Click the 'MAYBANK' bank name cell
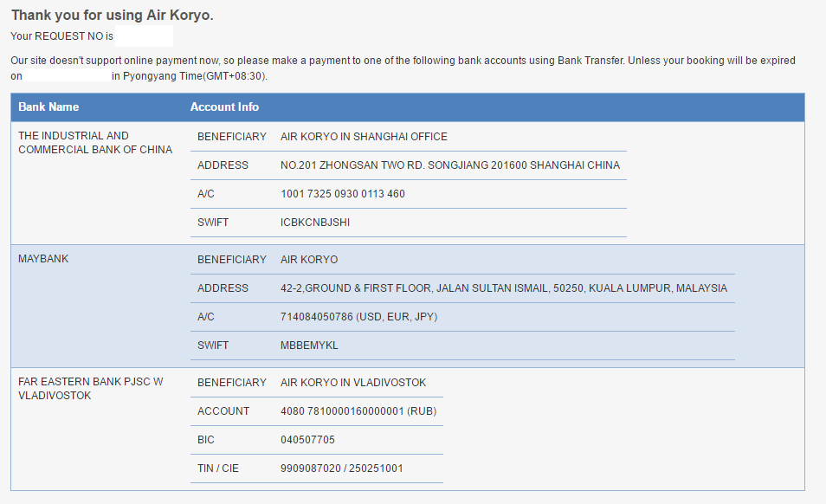Viewport: 826px width, 504px height. click(x=43, y=259)
